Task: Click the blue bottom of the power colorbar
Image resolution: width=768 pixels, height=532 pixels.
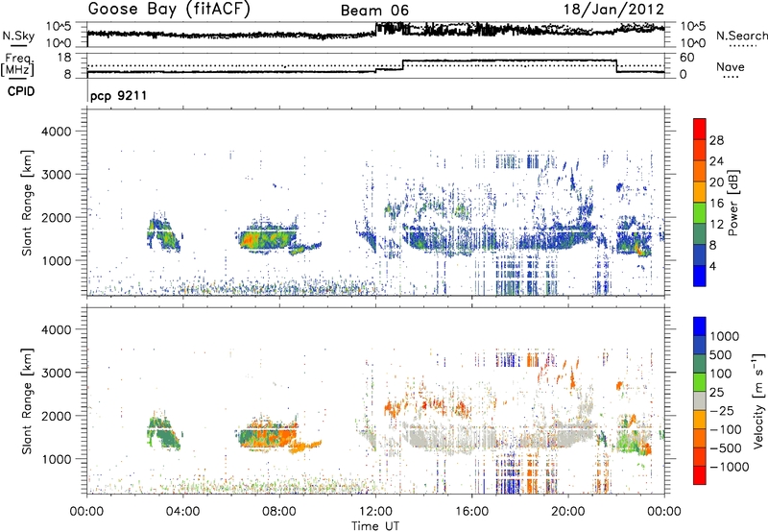Action: click(700, 277)
